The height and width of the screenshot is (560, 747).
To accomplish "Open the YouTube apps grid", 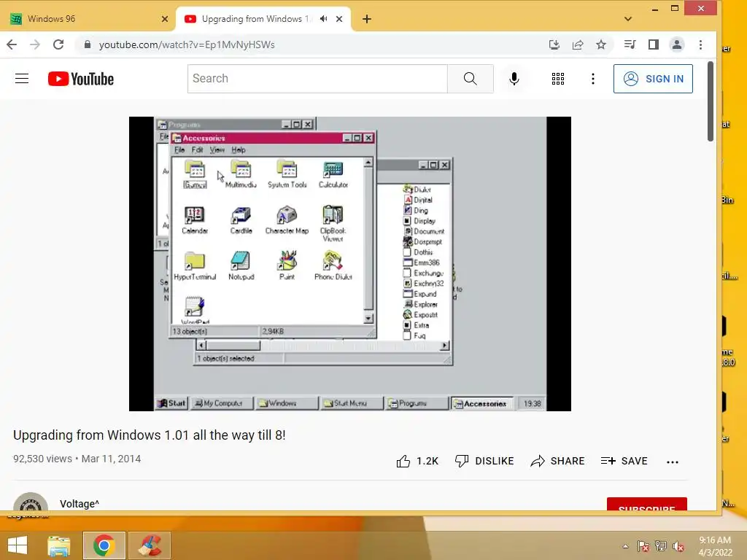I will pos(558,79).
